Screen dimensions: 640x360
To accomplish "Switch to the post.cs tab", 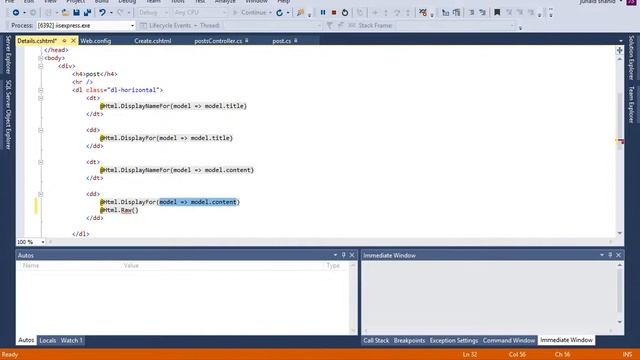I will [282, 41].
